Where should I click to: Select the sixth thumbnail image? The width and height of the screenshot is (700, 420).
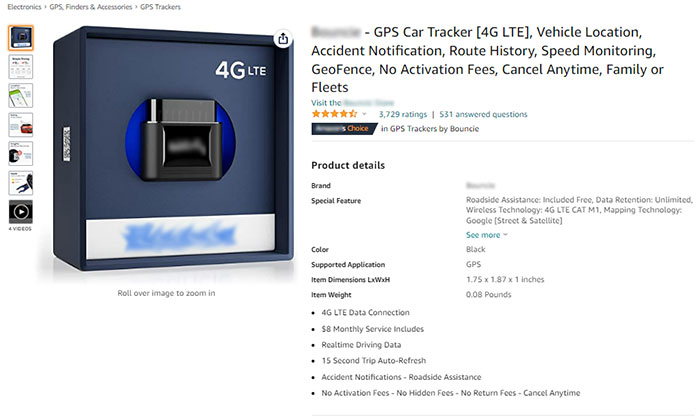pyautogui.click(x=21, y=183)
